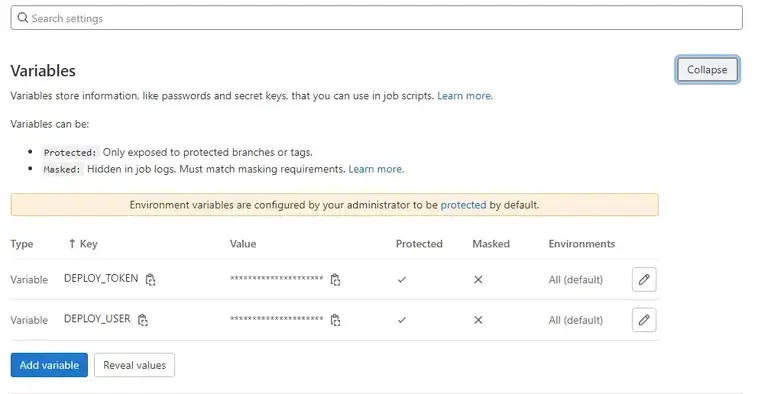Click the masked value of DEPLOY_TOKEN
The image size is (768, 394).
277,279
